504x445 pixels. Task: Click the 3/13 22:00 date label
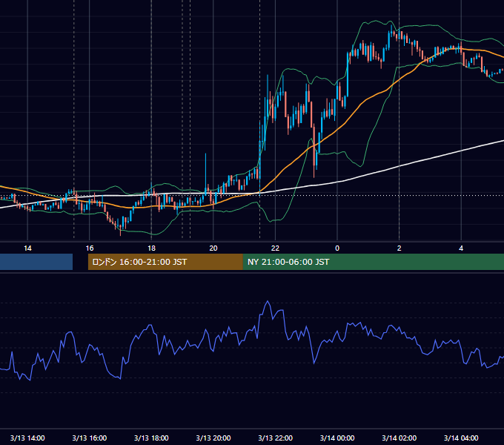[x=276, y=438]
